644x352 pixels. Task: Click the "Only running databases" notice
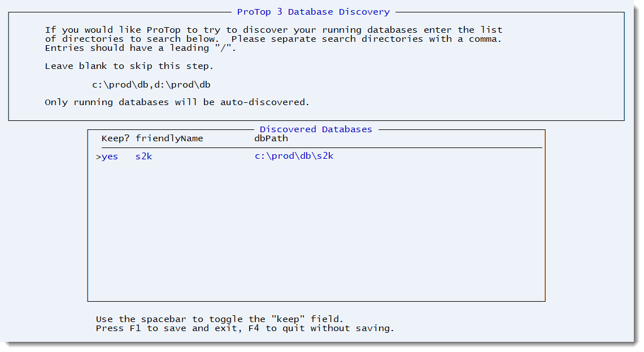[x=177, y=102]
